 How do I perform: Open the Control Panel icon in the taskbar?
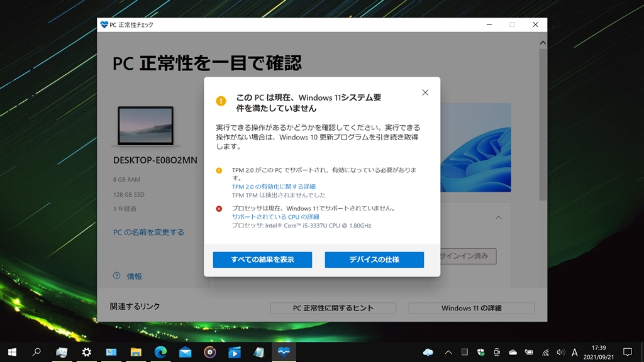(x=111, y=352)
